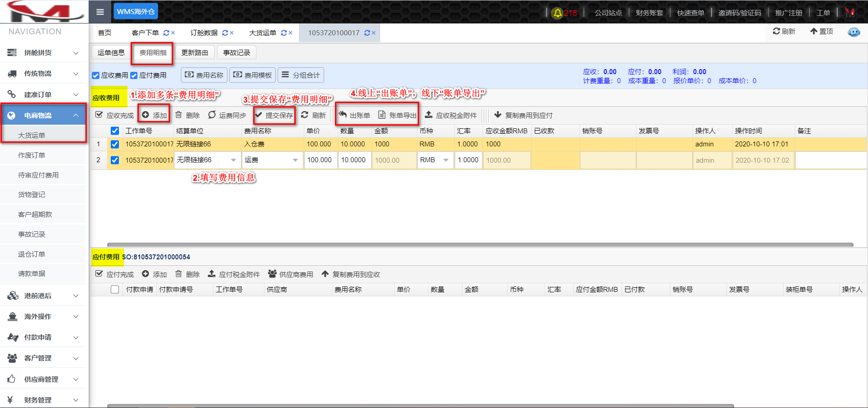Image resolution: width=868 pixels, height=408 pixels.
Task: Click the refresh icon on 客户下单 tab
Action: click(166, 33)
